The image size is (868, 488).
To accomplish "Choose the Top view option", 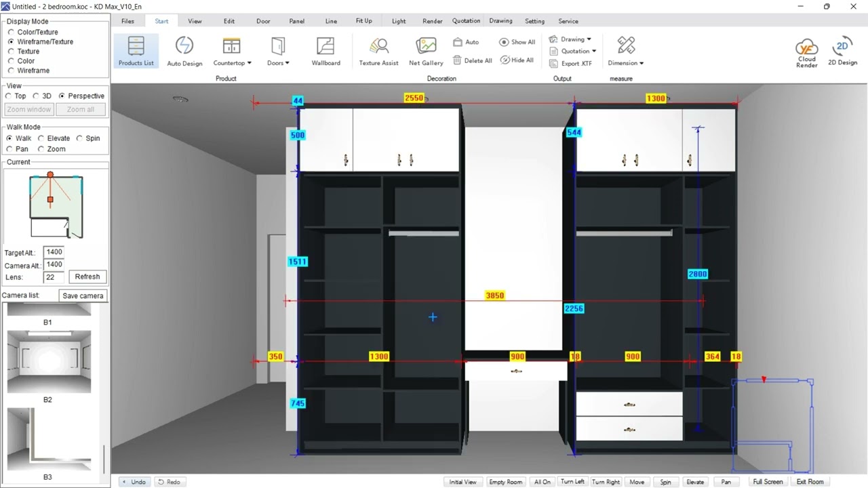I will pyautogui.click(x=16, y=96).
